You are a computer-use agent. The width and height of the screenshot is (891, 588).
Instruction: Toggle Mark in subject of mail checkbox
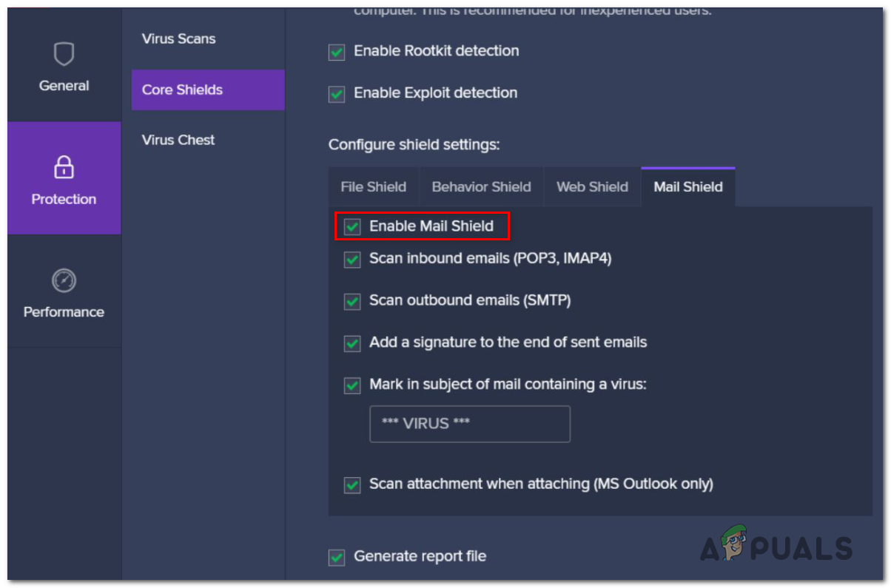pyautogui.click(x=352, y=385)
